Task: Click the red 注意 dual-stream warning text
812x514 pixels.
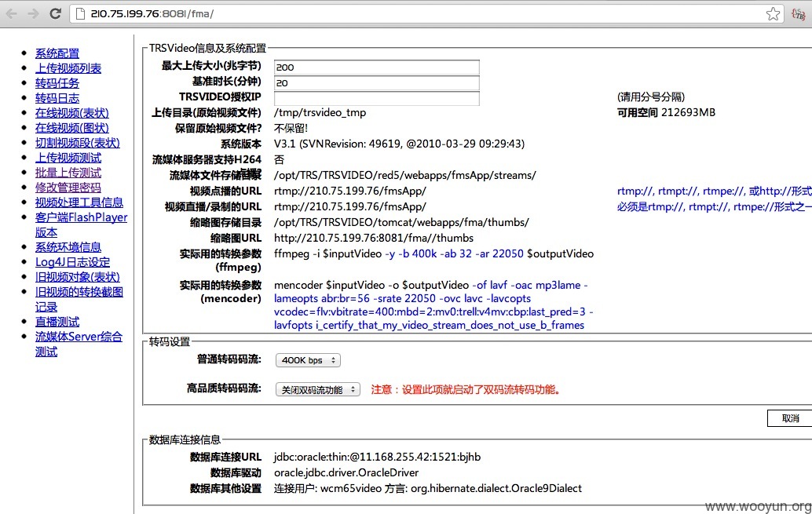Action: pyautogui.click(x=466, y=390)
